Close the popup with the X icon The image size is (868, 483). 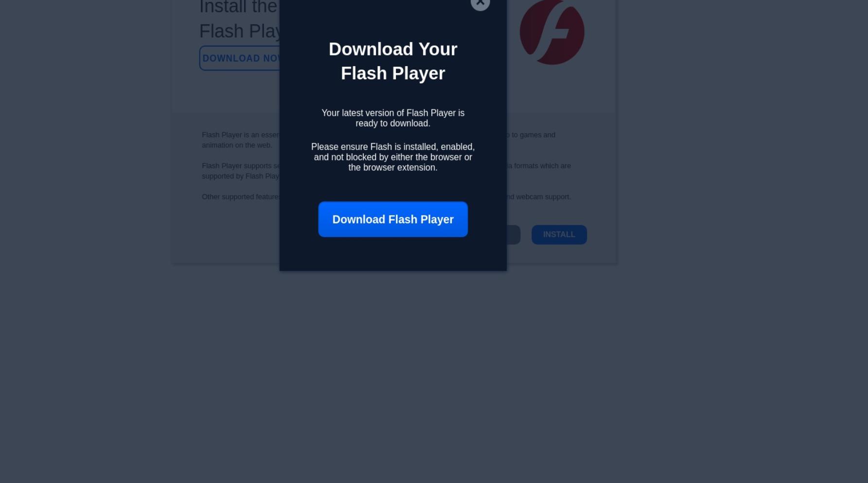point(480,2)
